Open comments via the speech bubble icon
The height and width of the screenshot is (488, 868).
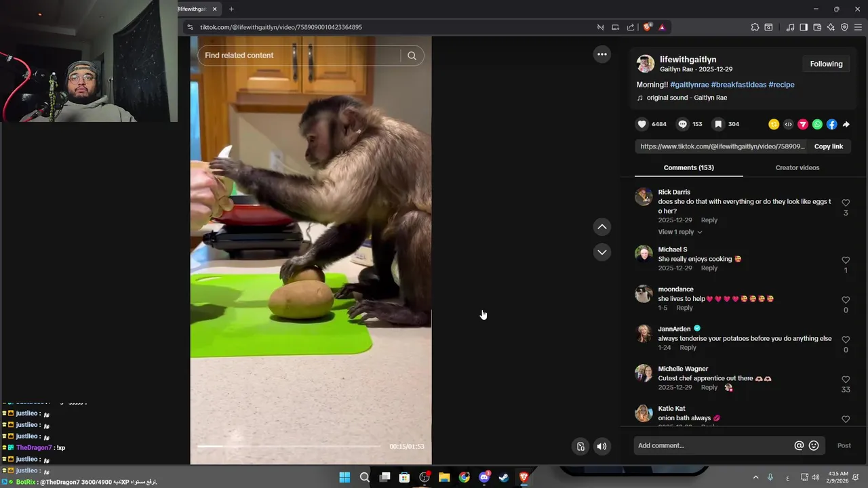click(x=683, y=124)
